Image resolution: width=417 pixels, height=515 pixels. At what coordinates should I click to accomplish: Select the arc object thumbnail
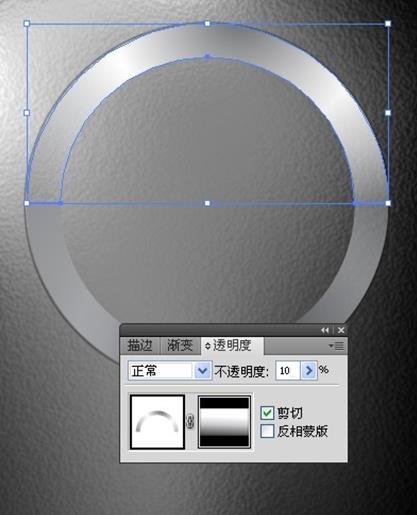(x=157, y=422)
